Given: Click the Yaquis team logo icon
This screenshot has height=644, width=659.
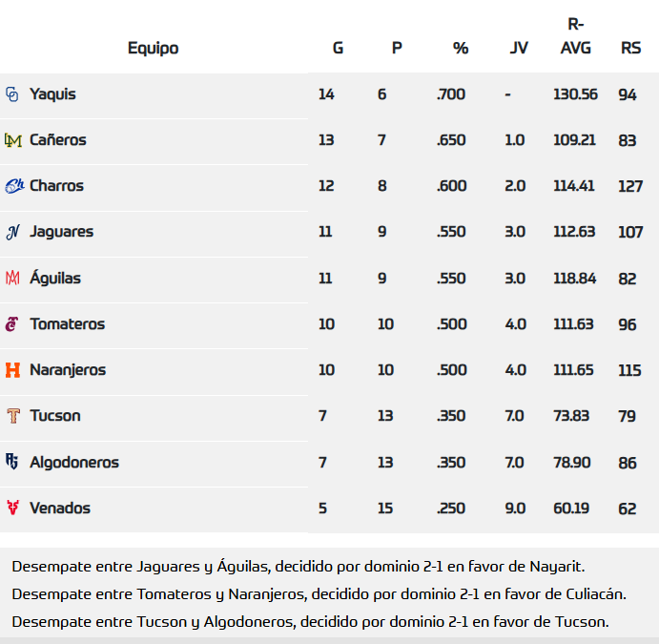Looking at the screenshot, I should (x=12, y=94).
